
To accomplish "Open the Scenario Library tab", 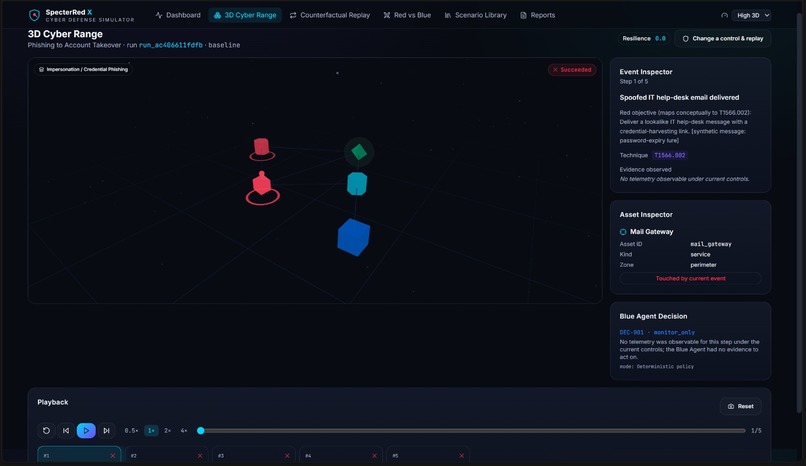I will pyautogui.click(x=475, y=15).
